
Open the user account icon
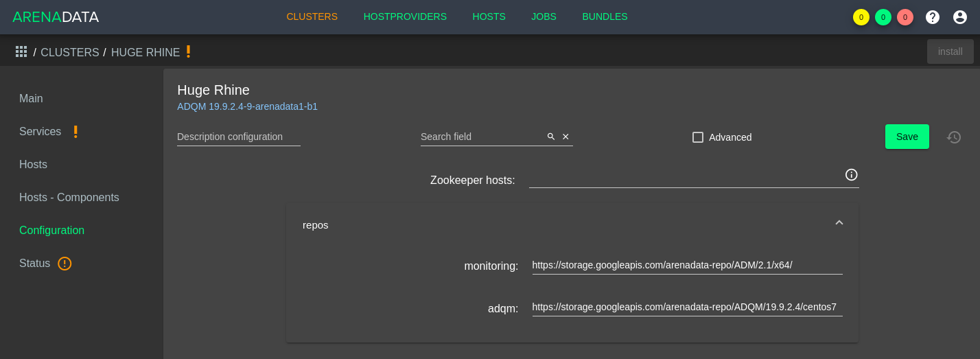pos(960,17)
